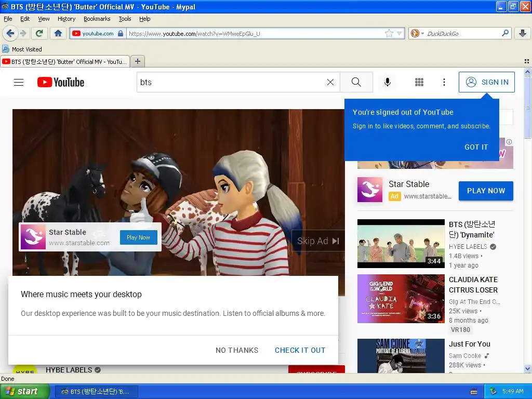The image size is (532, 399).
Task: Click CHECK IT OUT in the promo dialog
Action: 300,350
